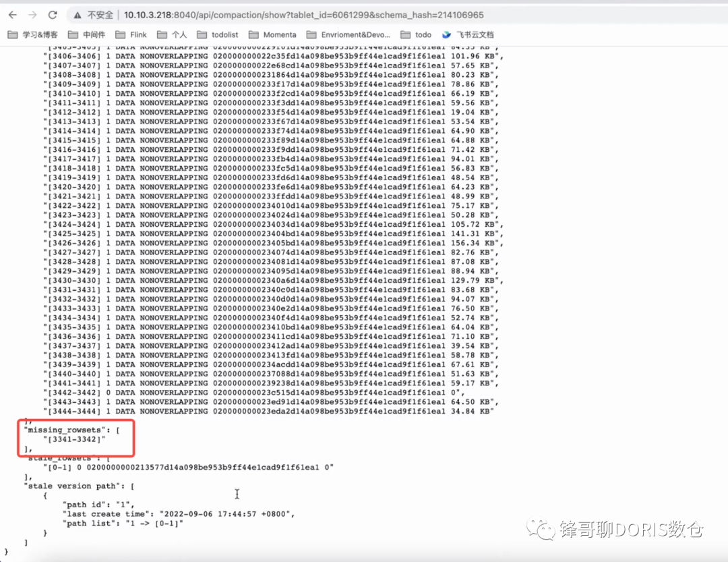The image size is (728, 562).
Task: Click the "path list" line
Action: 123,524
